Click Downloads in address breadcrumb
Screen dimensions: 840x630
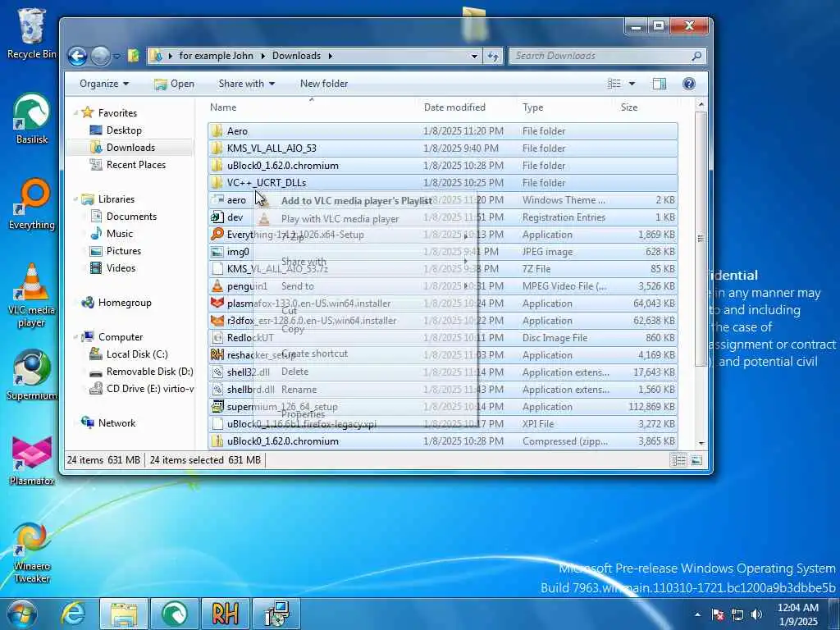click(x=296, y=56)
